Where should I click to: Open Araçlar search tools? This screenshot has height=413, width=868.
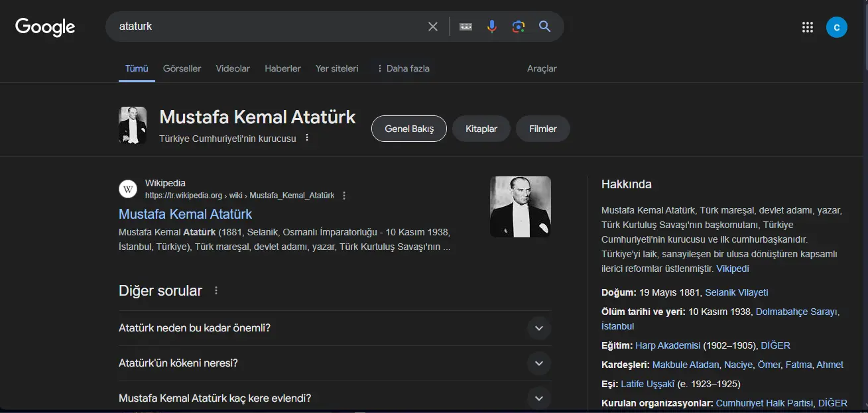[x=542, y=68]
